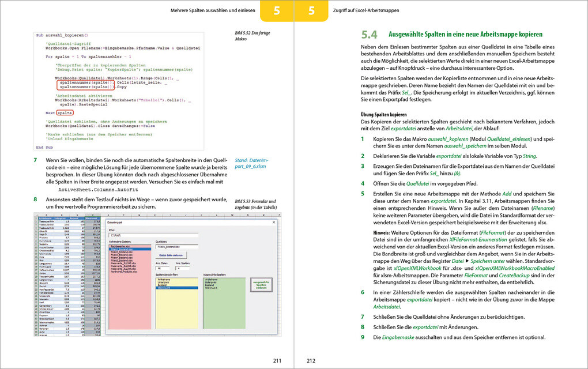Screen dimensions: 588x369
Task: Click the Quelldatei text field
Action: [176, 247]
